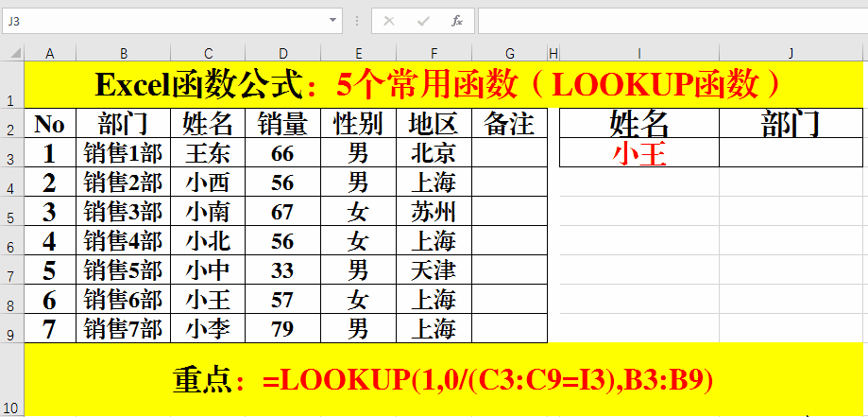Click cell 小李

208,329
